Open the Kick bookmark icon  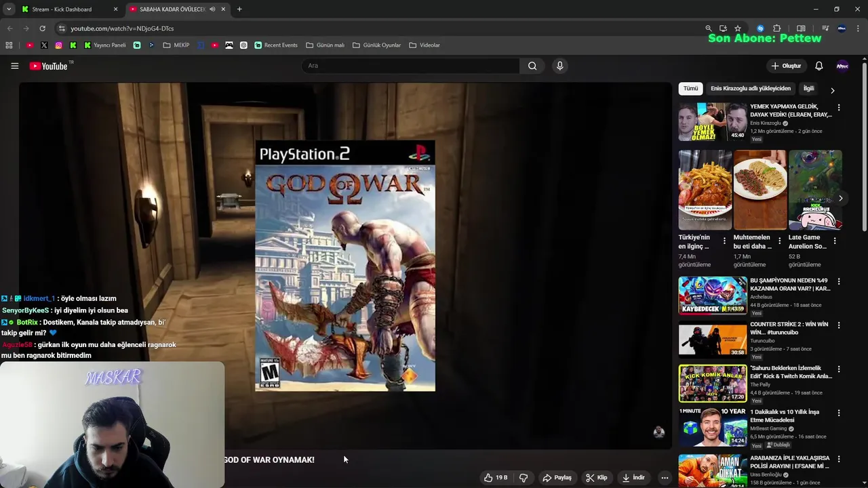(73, 45)
